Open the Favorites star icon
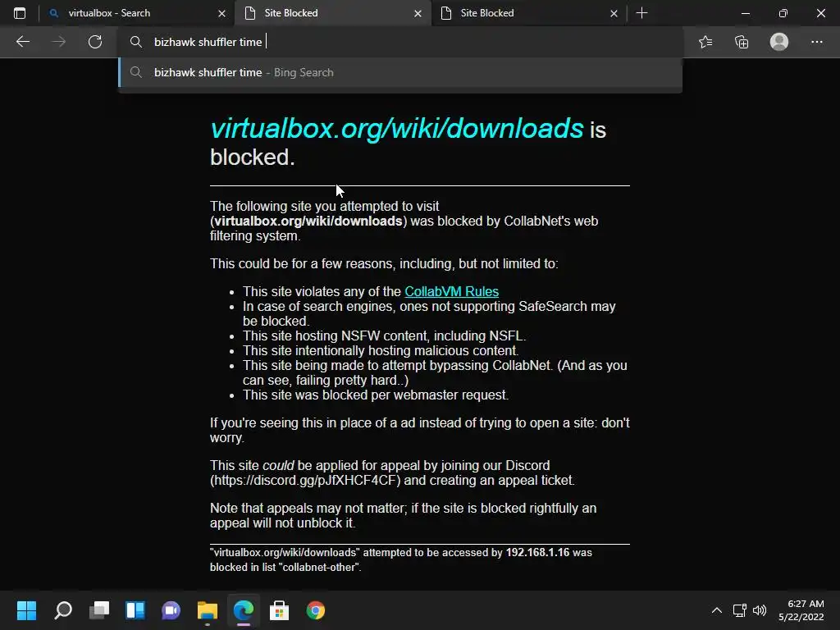Screen dimensions: 840x630 pyautogui.click(x=705, y=42)
